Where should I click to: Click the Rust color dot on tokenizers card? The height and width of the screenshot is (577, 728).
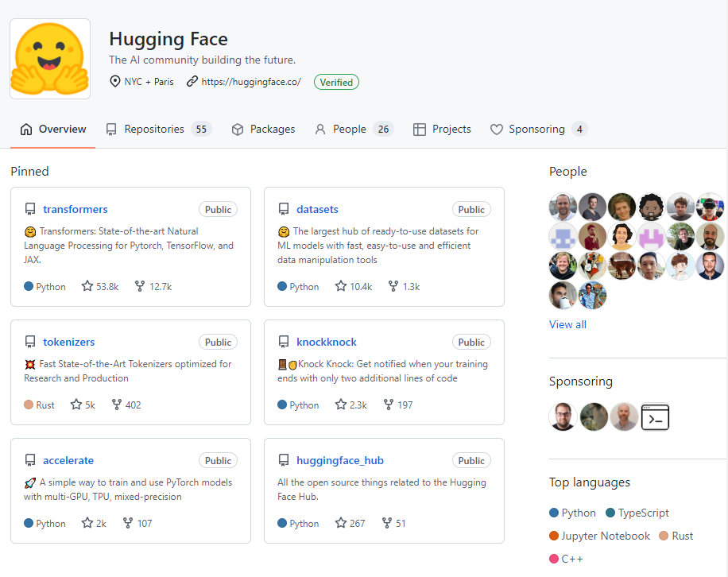(29, 405)
